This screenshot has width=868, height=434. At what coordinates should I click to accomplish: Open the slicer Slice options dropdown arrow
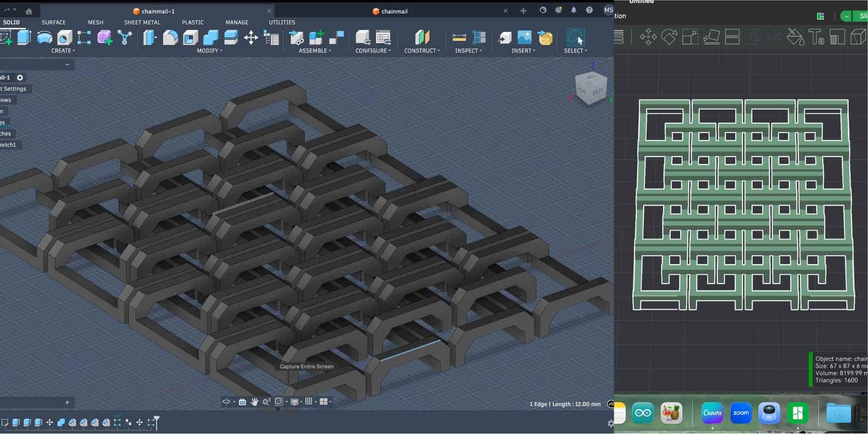tap(846, 16)
